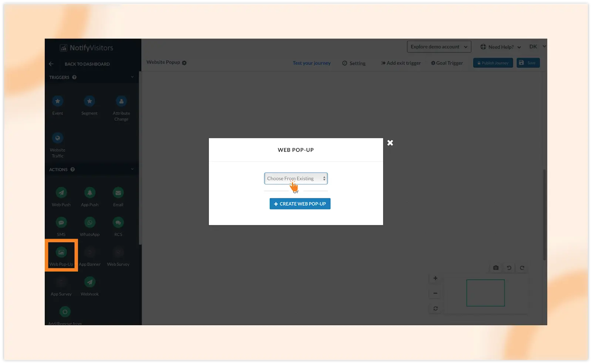The height and width of the screenshot is (364, 592).
Task: Choose the Email action icon
Action: [118, 193]
